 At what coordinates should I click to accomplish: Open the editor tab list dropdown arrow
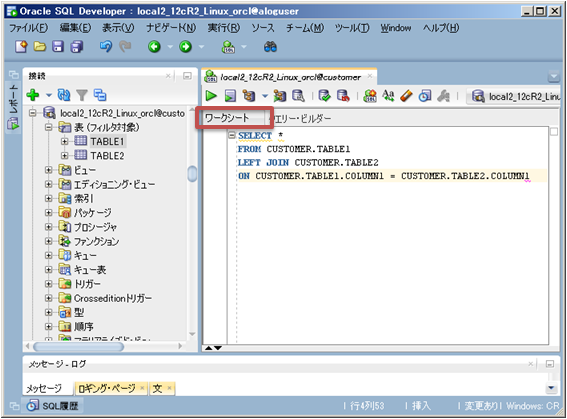[x=554, y=76]
